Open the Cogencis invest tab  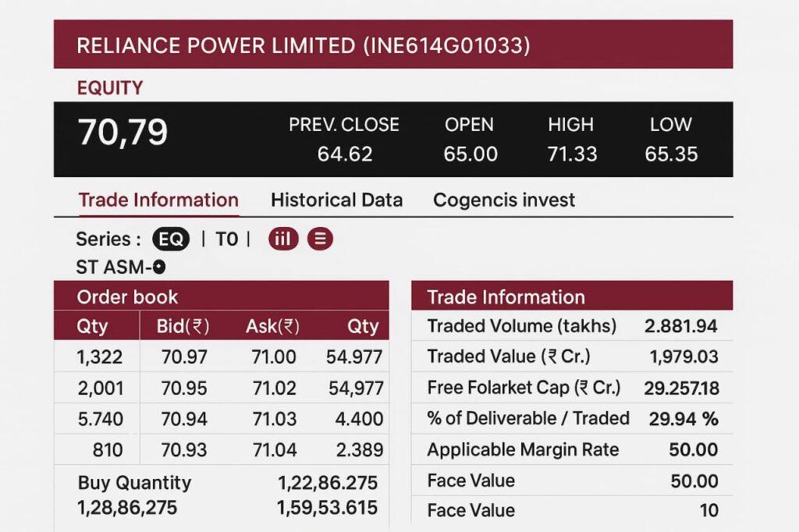pos(504,200)
